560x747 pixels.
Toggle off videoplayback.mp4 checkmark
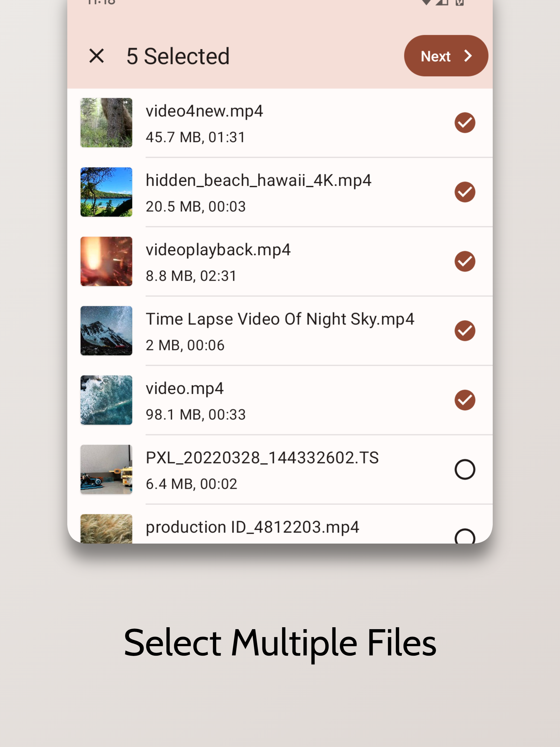pos(465,261)
